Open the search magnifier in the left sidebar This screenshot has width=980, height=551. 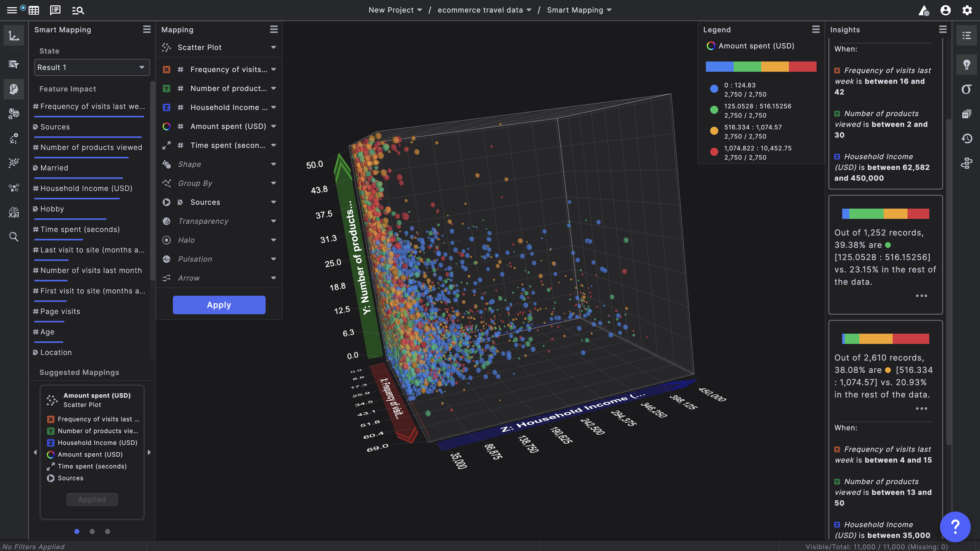[x=14, y=237]
